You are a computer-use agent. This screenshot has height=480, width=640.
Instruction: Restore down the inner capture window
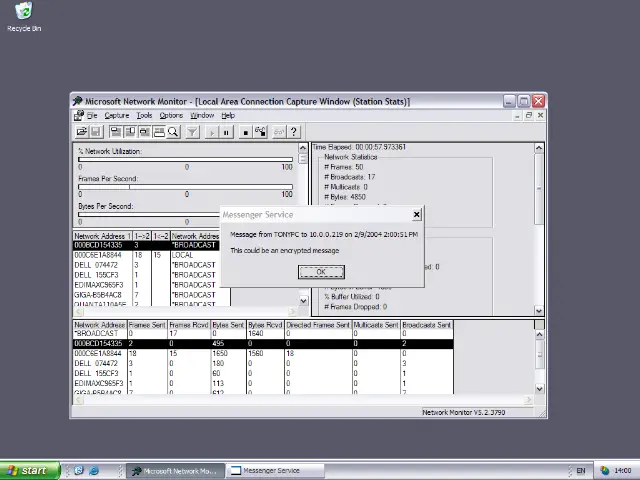click(x=529, y=116)
